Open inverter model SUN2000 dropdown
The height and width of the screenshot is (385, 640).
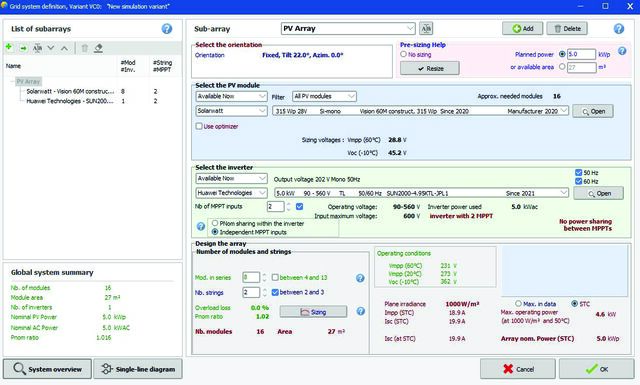pos(421,193)
